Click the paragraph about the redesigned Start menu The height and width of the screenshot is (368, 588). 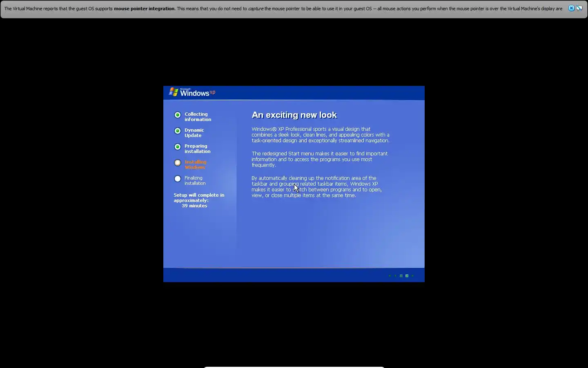[x=320, y=159]
